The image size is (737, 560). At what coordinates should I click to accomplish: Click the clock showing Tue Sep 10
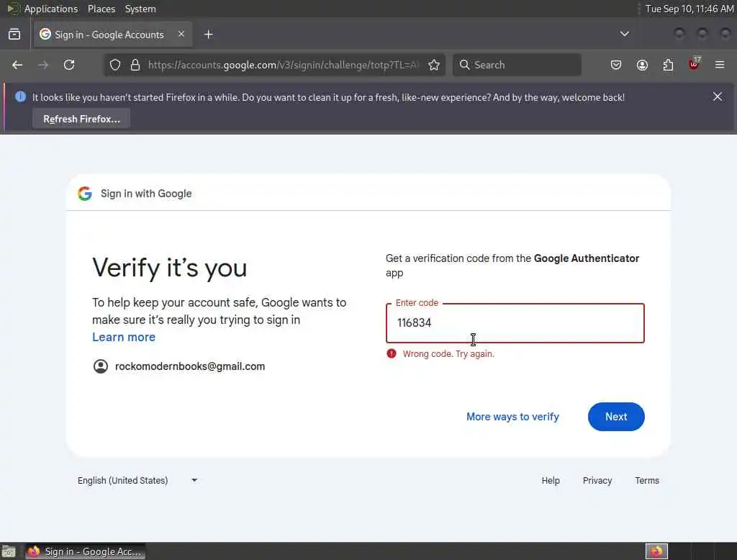[689, 9]
